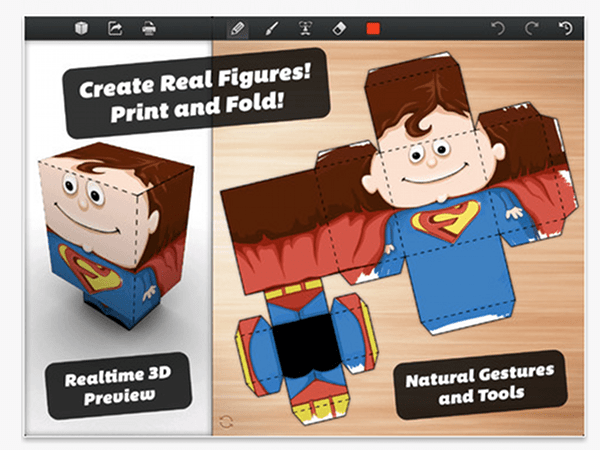Select the Pencil tool
The height and width of the screenshot is (450, 600).
point(237,29)
